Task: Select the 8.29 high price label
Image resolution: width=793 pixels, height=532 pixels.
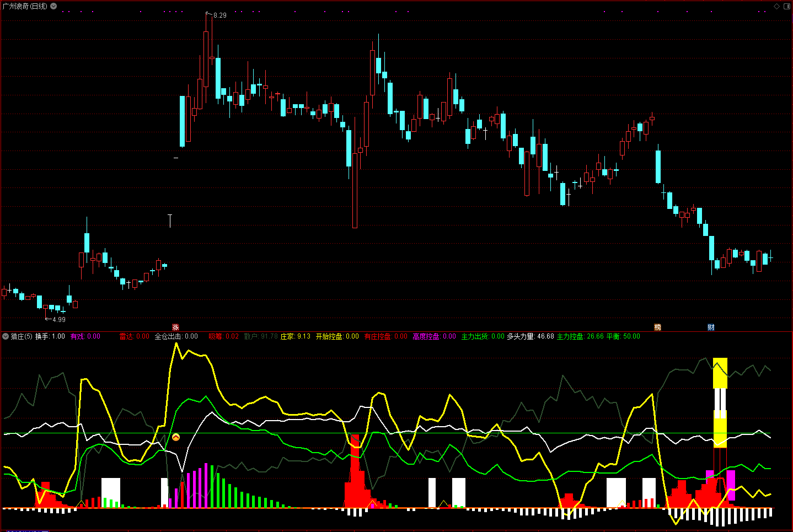Action: [x=220, y=15]
